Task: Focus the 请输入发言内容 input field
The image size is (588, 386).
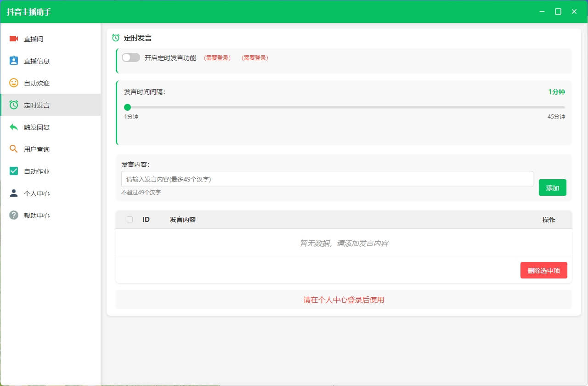Action: pos(327,179)
